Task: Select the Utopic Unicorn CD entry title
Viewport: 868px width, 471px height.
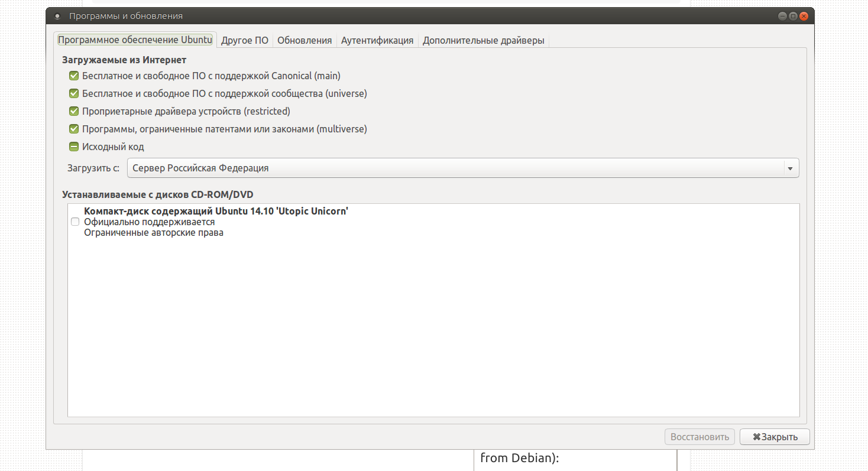Action: pyautogui.click(x=216, y=211)
